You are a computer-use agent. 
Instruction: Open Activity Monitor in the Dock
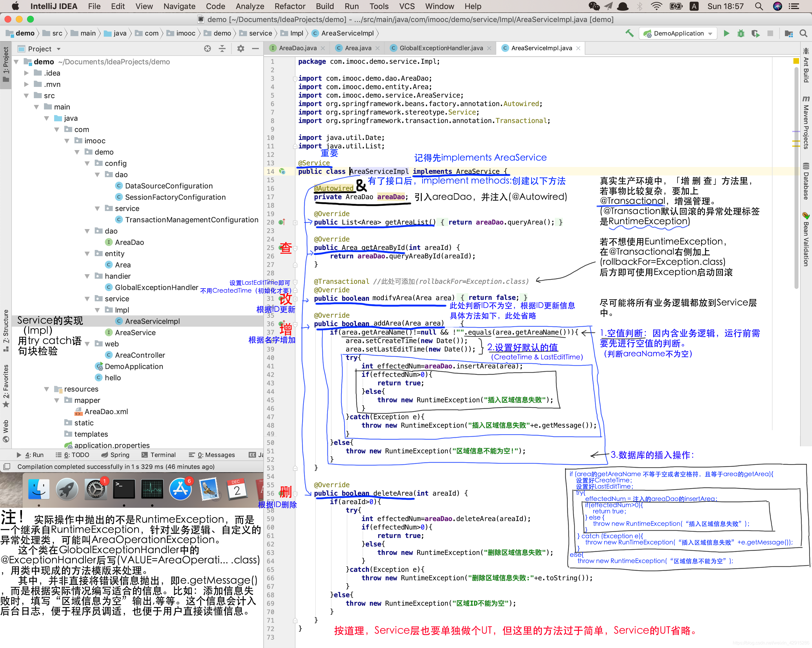[152, 489]
